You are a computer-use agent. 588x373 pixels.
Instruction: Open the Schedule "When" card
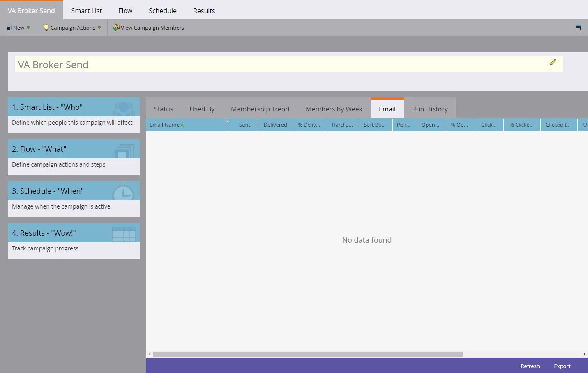(x=74, y=199)
